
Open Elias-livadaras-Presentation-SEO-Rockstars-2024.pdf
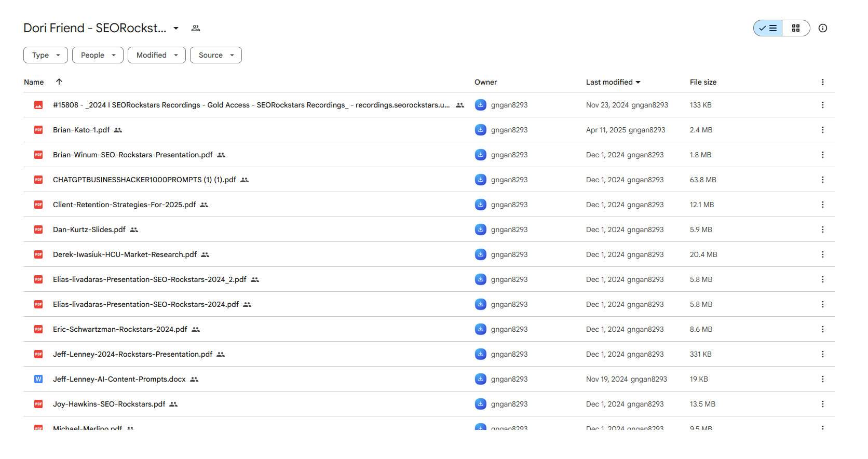click(x=146, y=304)
